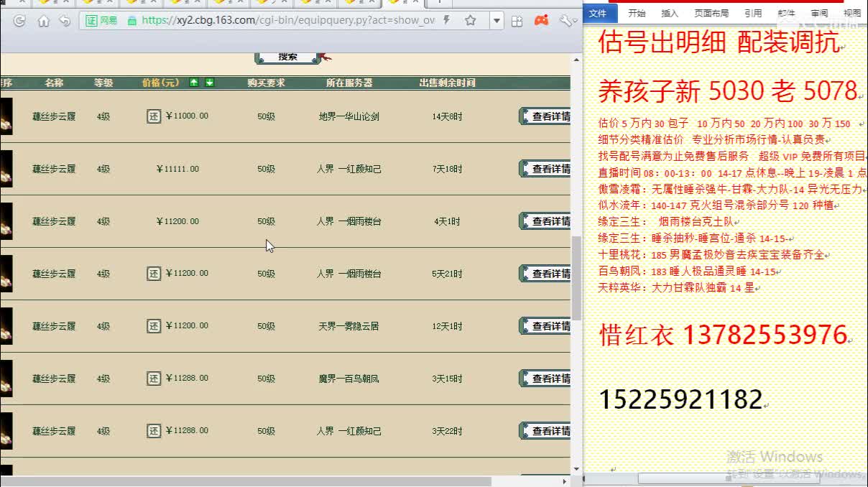Viewport: 868px width, 487px height.
Task: Switch to the Word 页面布局 tab
Action: 711,13
